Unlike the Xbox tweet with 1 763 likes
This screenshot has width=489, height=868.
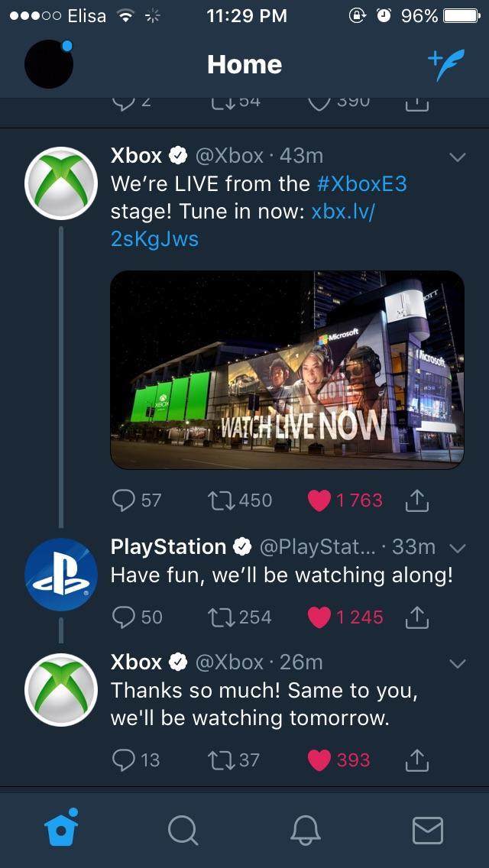click(x=319, y=500)
